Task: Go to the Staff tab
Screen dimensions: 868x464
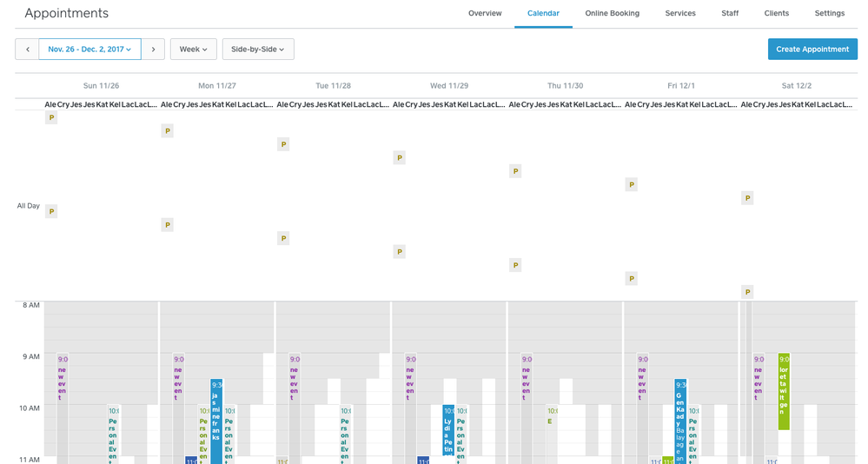Action: (730, 13)
